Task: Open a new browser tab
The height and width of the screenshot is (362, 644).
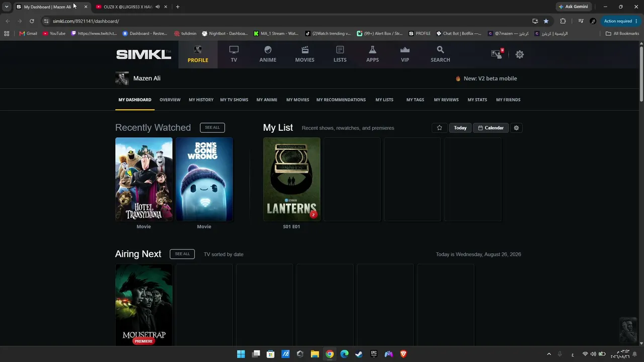Action: [178, 7]
